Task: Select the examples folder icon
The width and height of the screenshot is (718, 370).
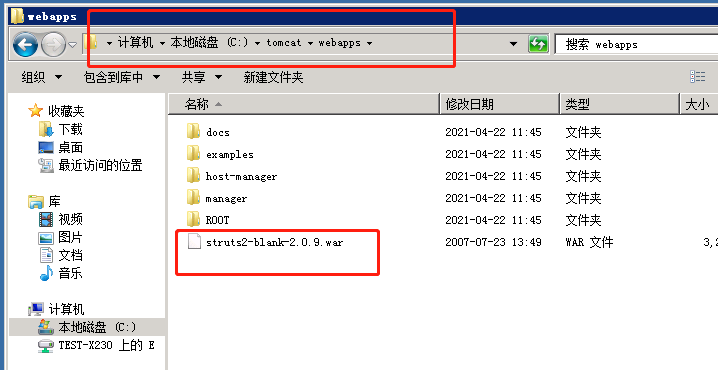Action: pyautogui.click(x=193, y=153)
